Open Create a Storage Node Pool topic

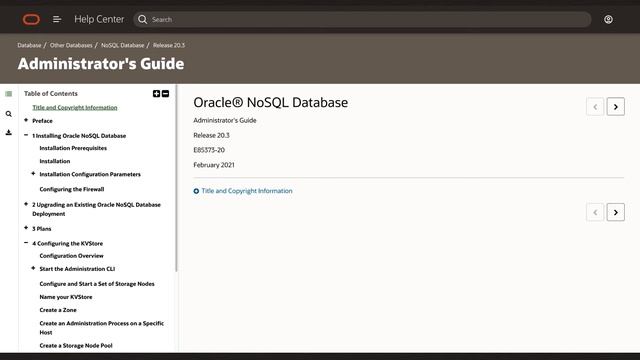click(76, 346)
